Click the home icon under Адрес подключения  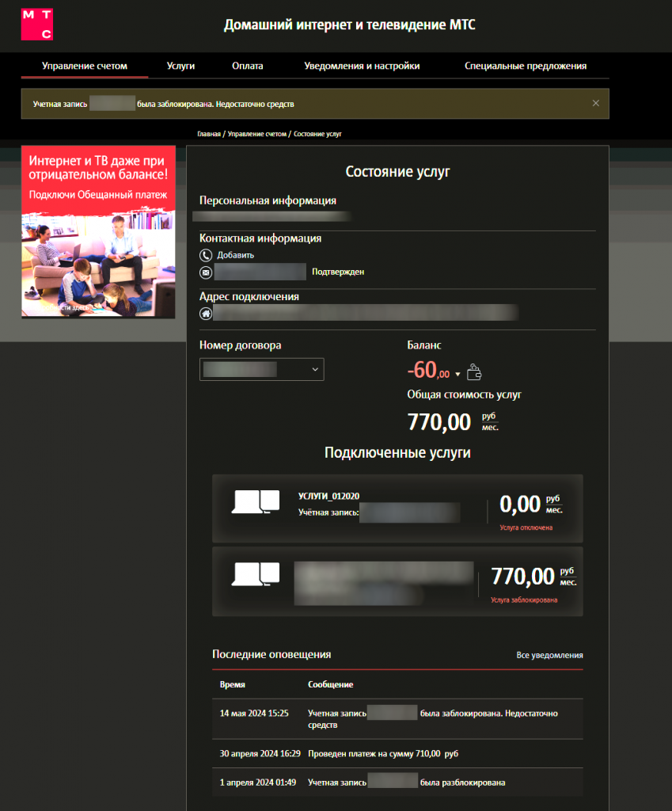206,314
